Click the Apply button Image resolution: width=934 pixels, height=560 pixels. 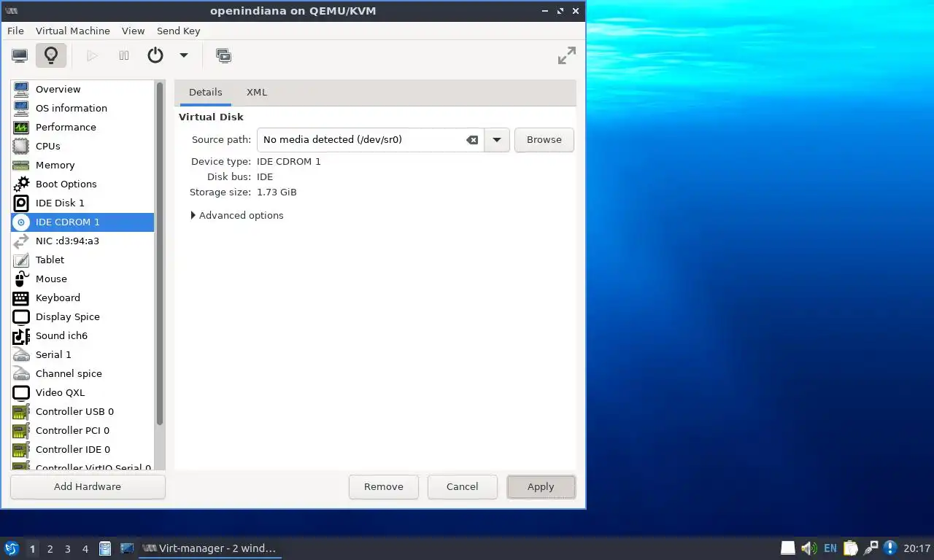click(541, 486)
